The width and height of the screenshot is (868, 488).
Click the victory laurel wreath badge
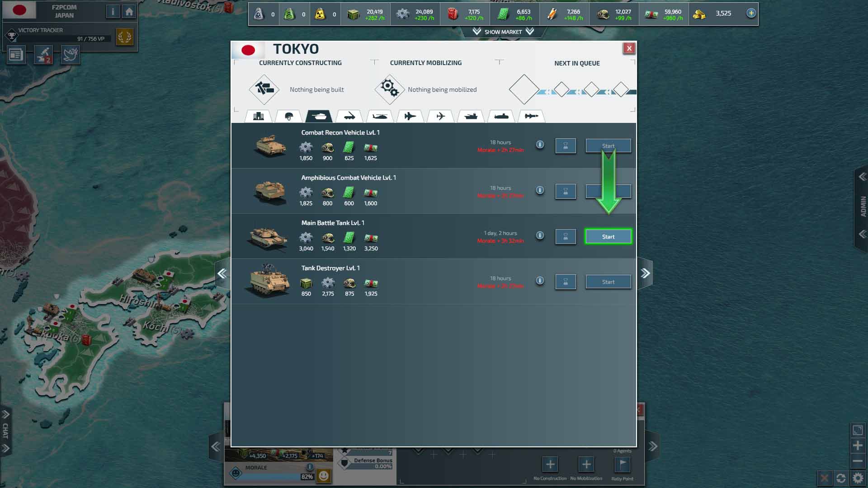[x=124, y=36]
